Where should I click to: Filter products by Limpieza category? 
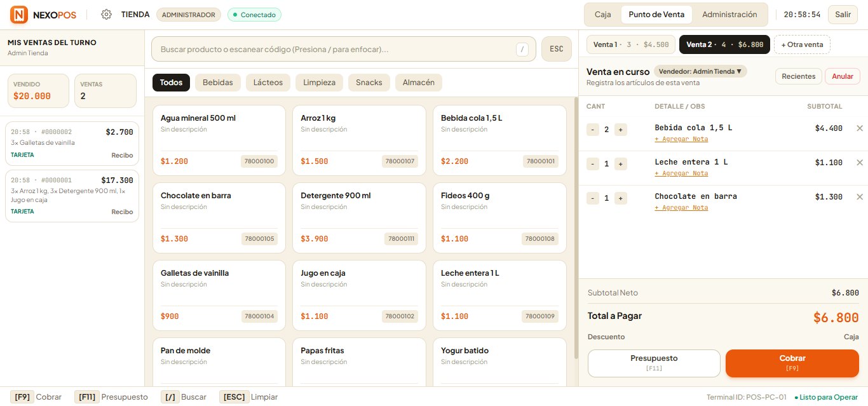tap(319, 83)
